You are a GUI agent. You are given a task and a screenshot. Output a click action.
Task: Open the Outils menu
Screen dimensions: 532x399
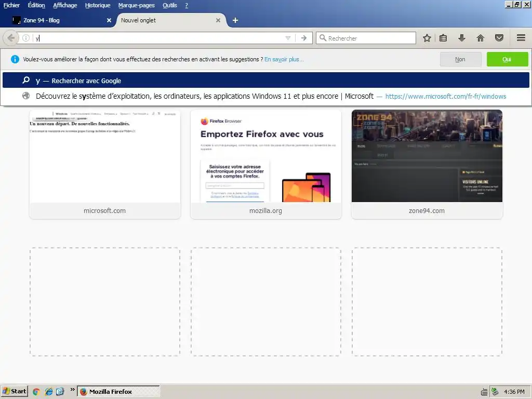coord(170,5)
